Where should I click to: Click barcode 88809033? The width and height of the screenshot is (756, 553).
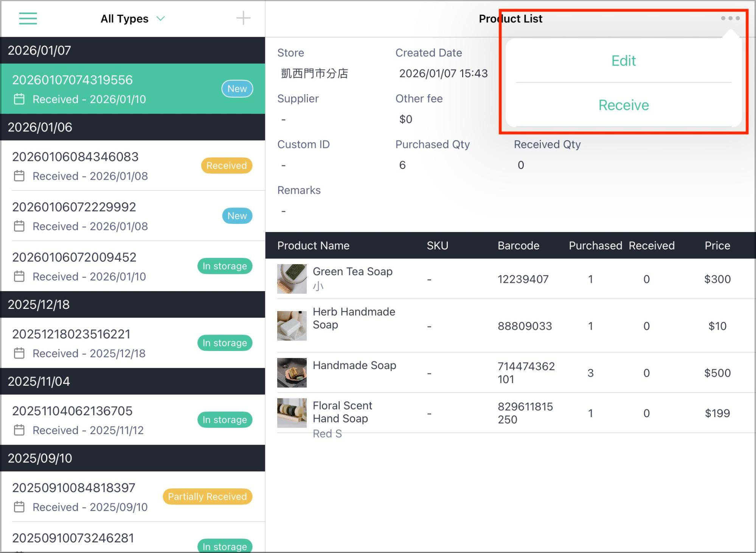pos(525,326)
